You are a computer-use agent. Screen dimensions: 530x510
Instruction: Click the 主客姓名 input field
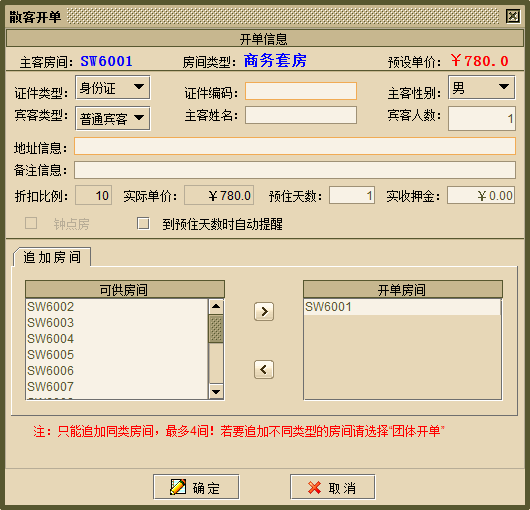pyautogui.click(x=301, y=115)
